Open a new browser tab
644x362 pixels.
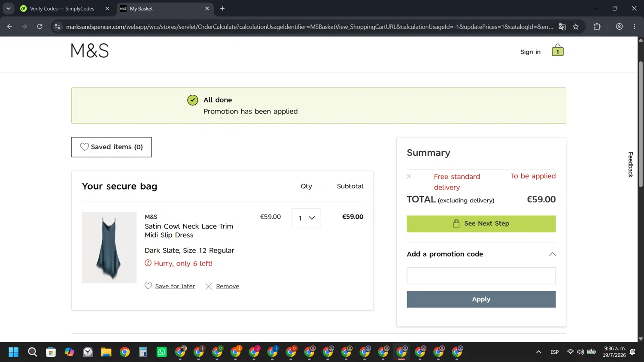click(x=222, y=9)
